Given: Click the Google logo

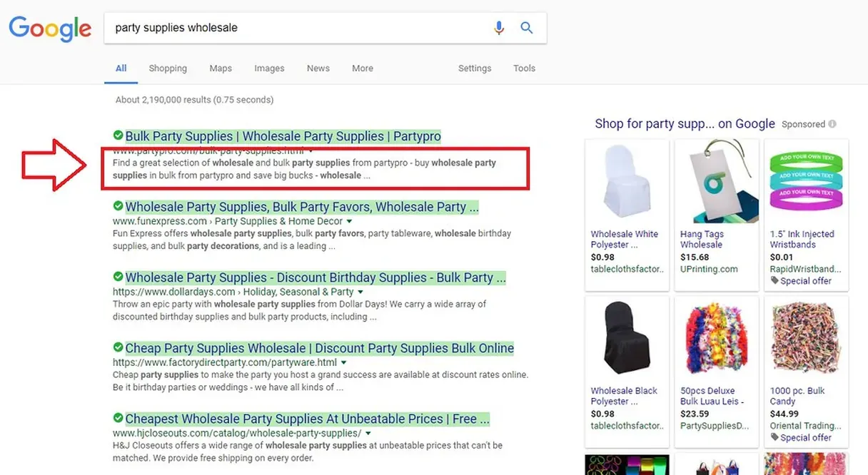Looking at the screenshot, I should click(49, 29).
